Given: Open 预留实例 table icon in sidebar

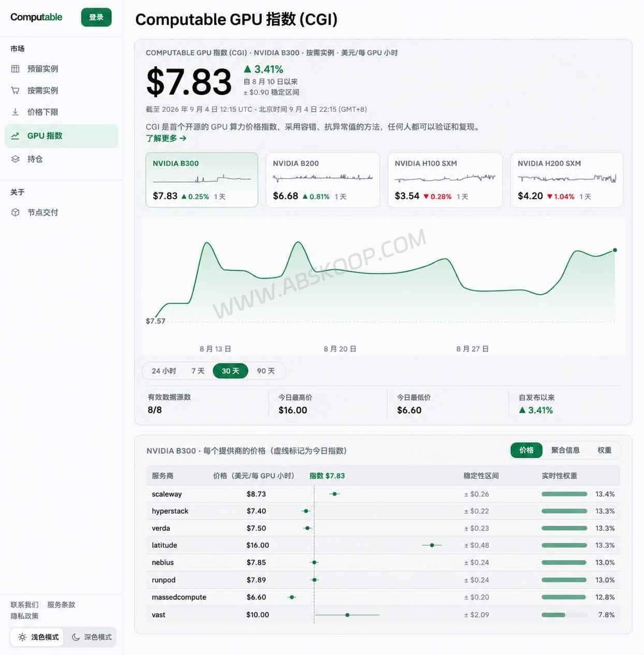Looking at the screenshot, I should pos(16,69).
